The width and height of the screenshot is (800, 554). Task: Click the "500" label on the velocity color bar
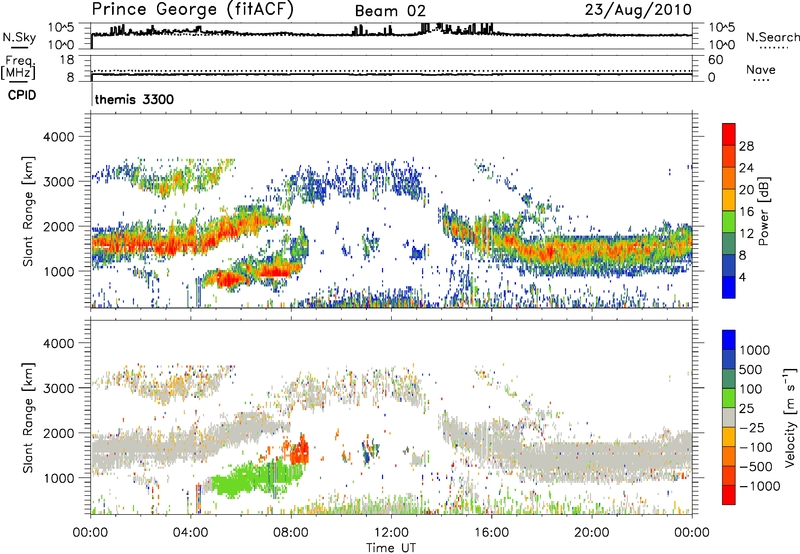pos(753,369)
